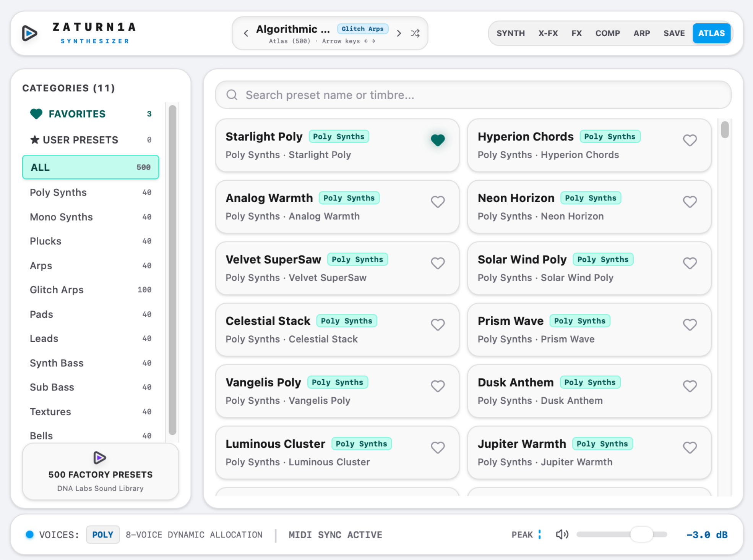
Task: Favorite the Hyperion Chords preset
Action: (690, 140)
